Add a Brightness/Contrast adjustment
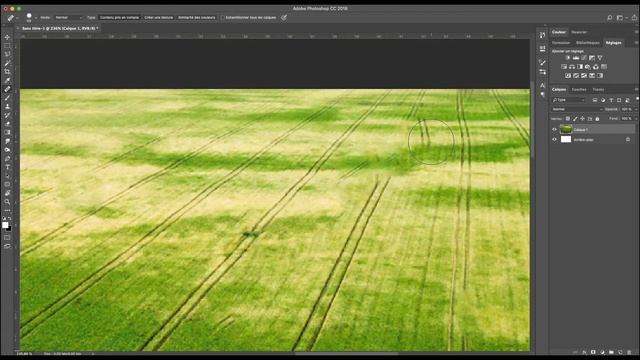The height and width of the screenshot is (360, 640). click(568, 58)
